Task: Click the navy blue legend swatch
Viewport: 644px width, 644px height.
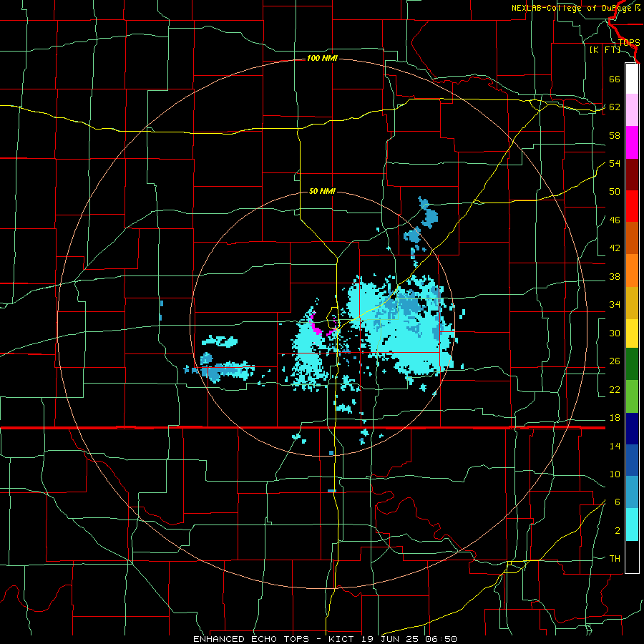Action: (x=632, y=429)
